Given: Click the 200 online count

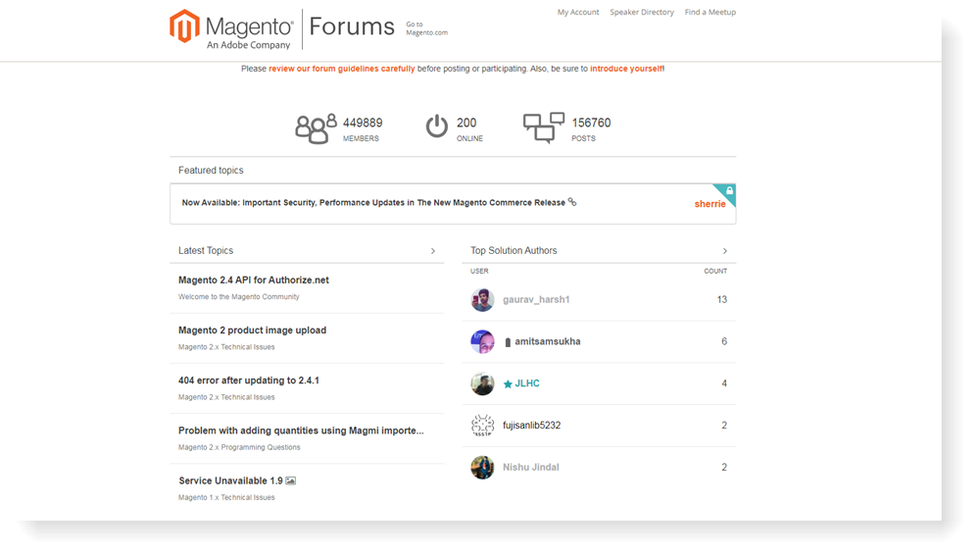Looking at the screenshot, I should pos(466,124).
